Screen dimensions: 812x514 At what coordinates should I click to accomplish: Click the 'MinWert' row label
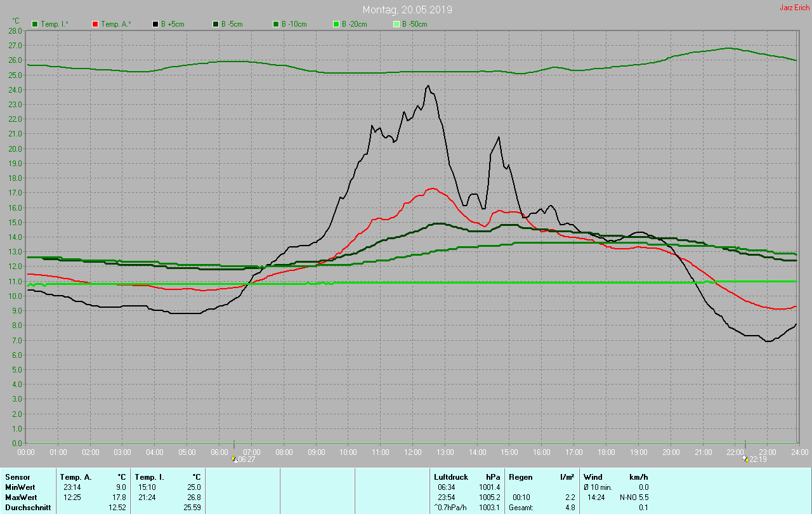click(19, 487)
